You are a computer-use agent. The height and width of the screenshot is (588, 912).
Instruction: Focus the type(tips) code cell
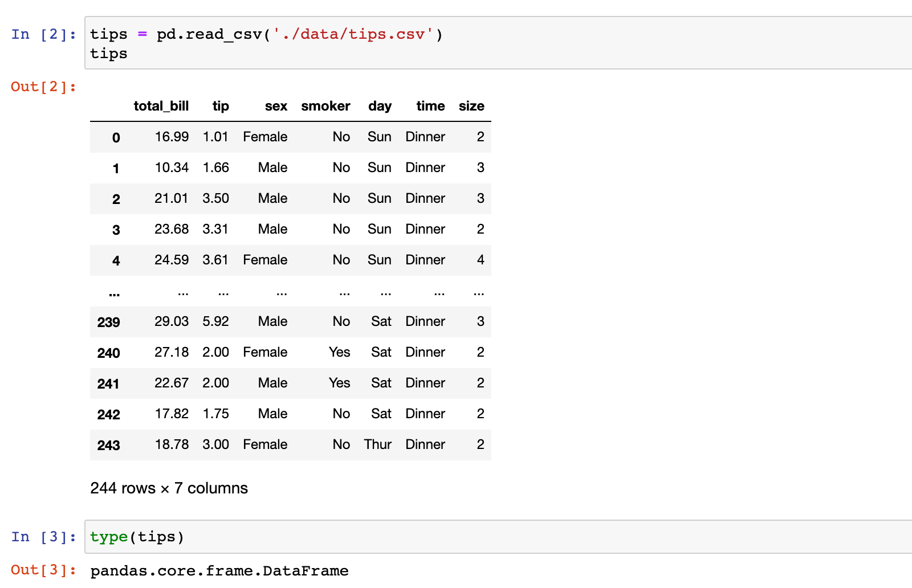tap(496, 537)
